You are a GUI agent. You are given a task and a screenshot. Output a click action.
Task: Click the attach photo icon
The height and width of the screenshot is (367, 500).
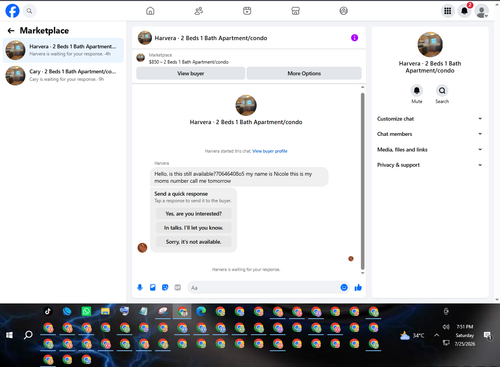[153, 287]
